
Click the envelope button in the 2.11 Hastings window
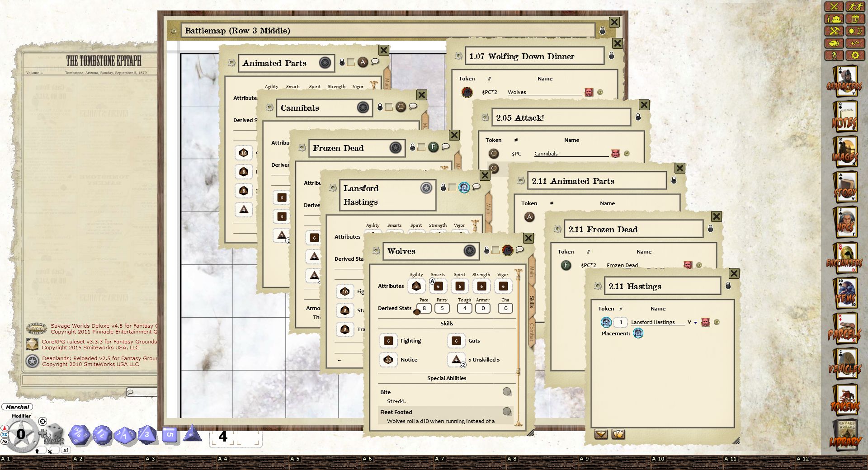click(x=600, y=435)
